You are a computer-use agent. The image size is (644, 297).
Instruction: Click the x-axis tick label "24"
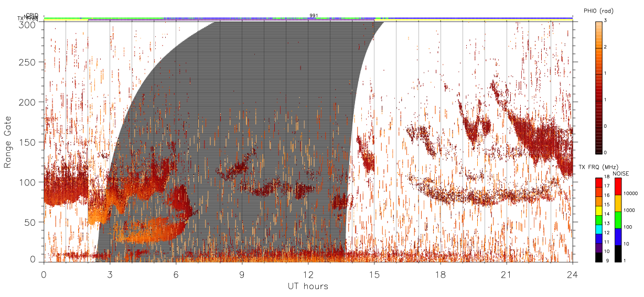tap(573, 274)
